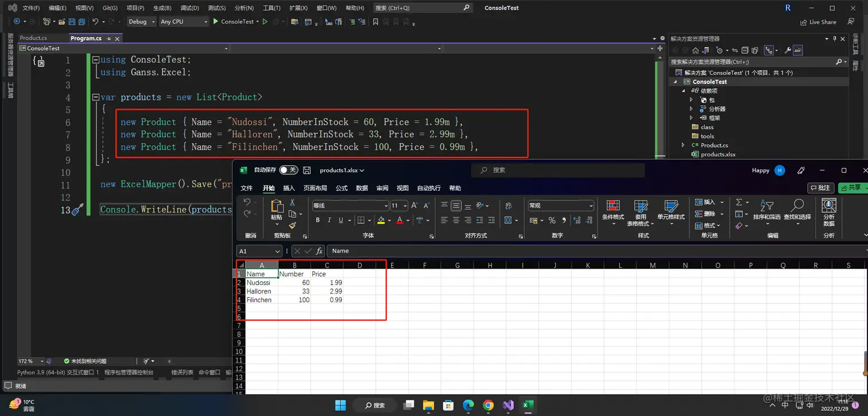The height and width of the screenshot is (416, 868).
Task: Toggle Preview Selected Items in Solution Explorer
Action: pos(799,50)
